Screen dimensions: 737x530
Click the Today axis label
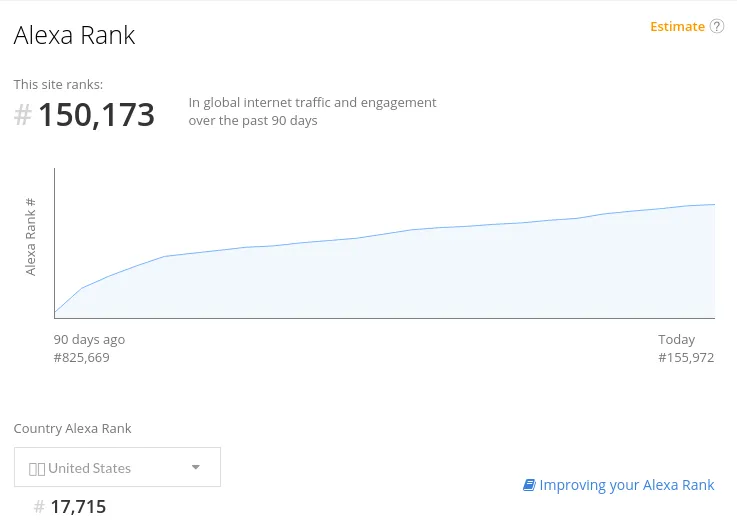click(676, 339)
